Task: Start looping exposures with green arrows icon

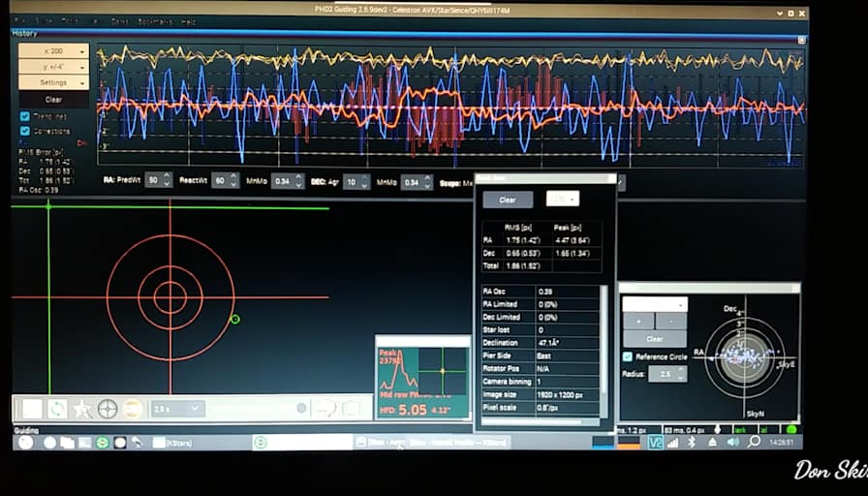Action: pos(57,409)
